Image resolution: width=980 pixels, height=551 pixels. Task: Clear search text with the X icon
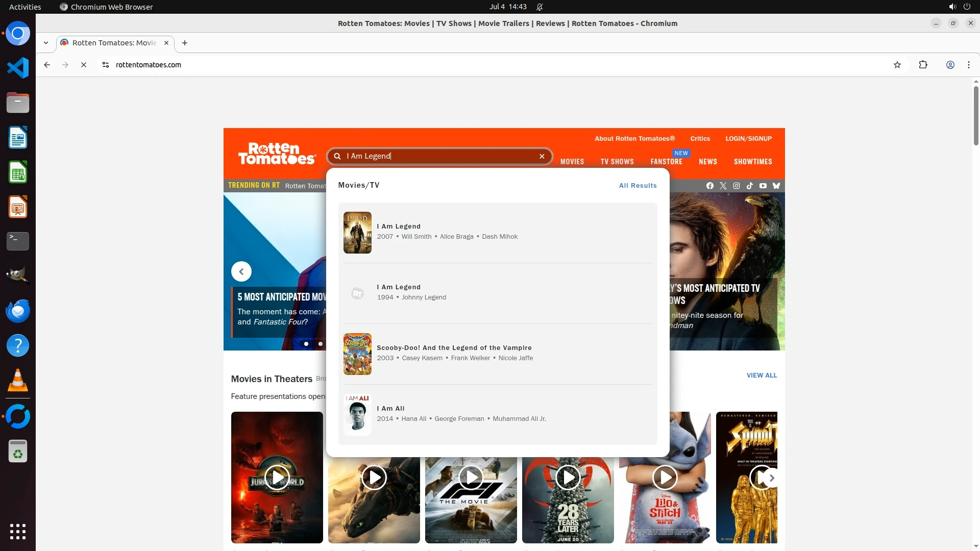(x=542, y=157)
